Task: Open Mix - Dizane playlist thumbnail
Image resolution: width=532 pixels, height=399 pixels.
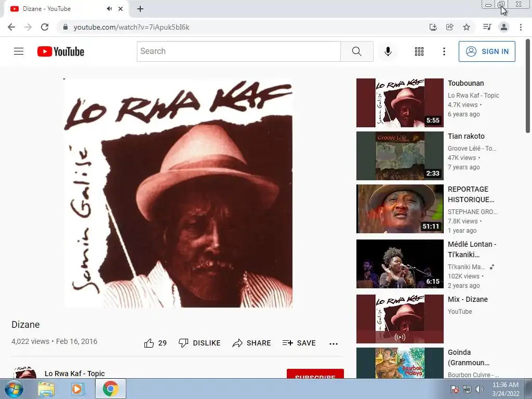Action: pyautogui.click(x=400, y=319)
